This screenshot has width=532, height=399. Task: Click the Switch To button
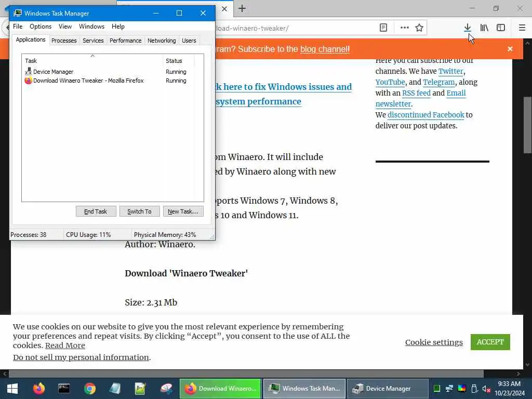point(139,211)
